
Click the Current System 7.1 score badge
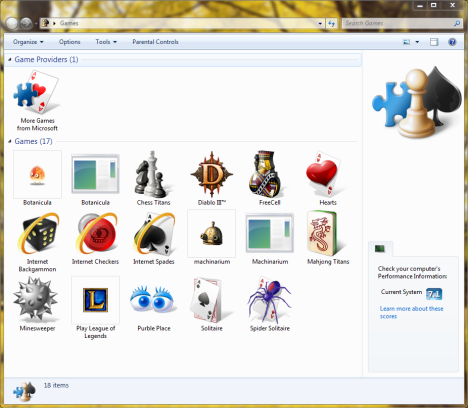[x=434, y=294]
